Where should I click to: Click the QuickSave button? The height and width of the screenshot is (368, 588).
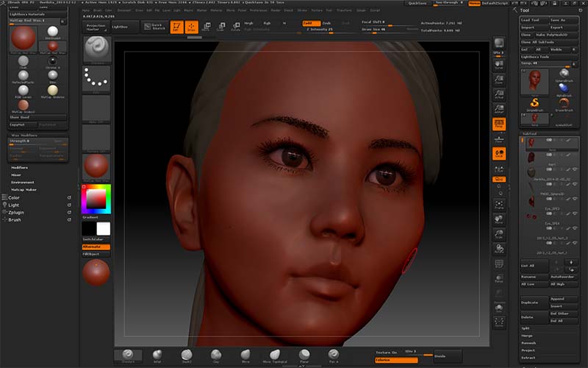(417, 3)
